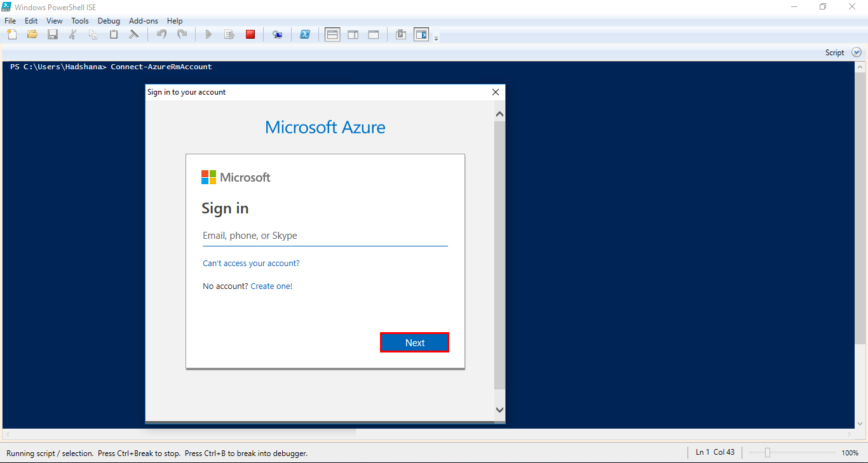Expand the Script pane with the round chevron

click(857, 53)
